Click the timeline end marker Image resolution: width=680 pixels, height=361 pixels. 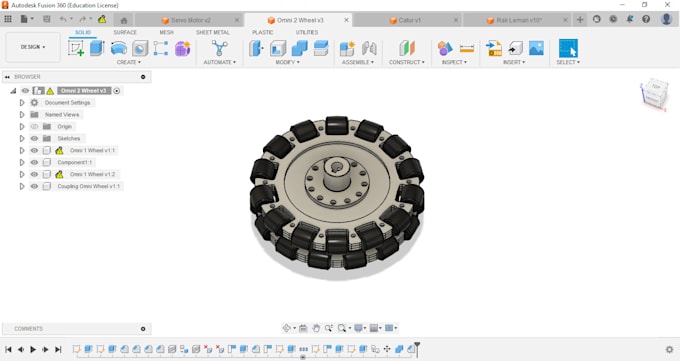tap(417, 349)
